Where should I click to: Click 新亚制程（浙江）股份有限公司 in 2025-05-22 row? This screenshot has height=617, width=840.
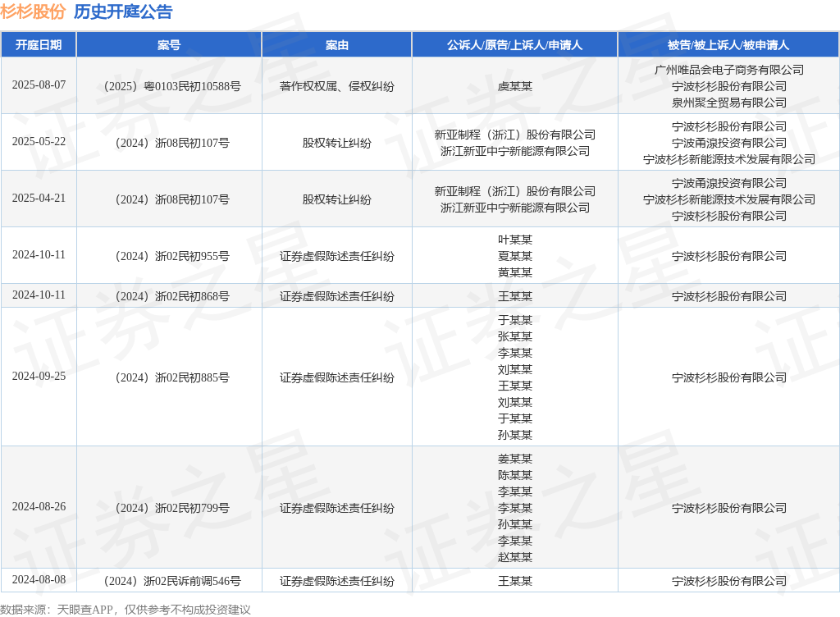click(515, 135)
